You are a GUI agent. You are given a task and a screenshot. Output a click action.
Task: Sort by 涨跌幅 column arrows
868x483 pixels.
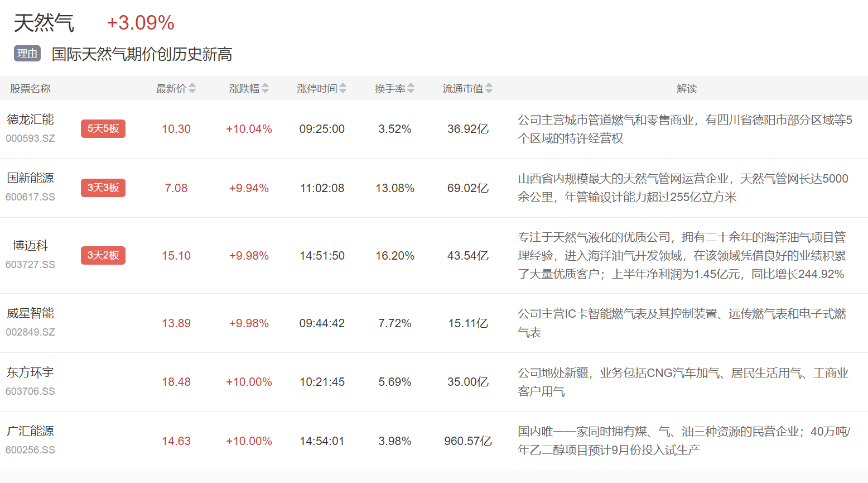pyautogui.click(x=265, y=88)
